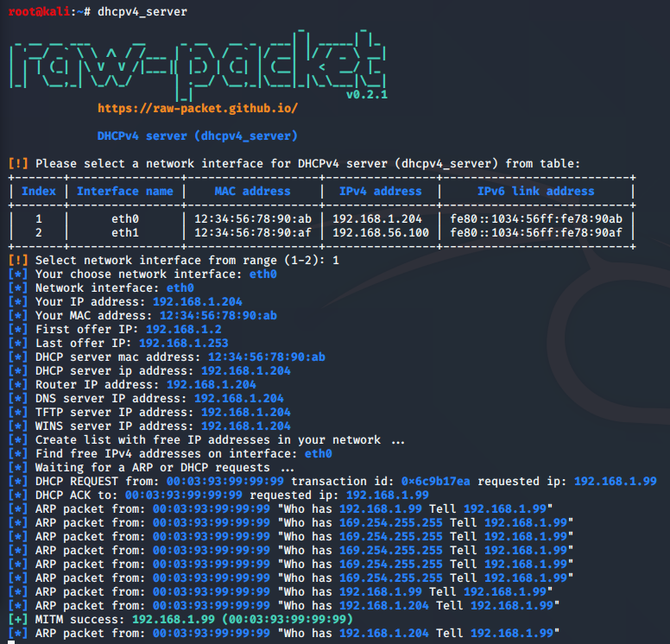Click the 'Router IP address' value
Viewport: 670px width, 644px height.
tap(212, 385)
